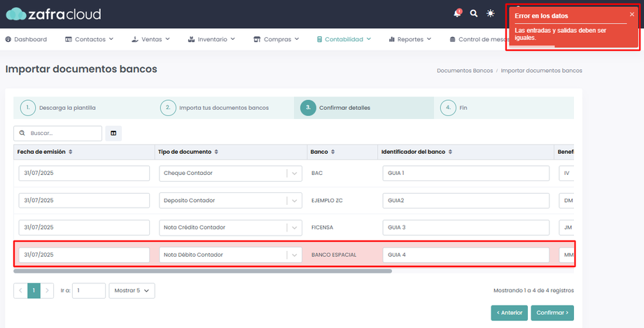Open the search magnifier in header
Viewport: 644px width, 328px height.
[474, 14]
